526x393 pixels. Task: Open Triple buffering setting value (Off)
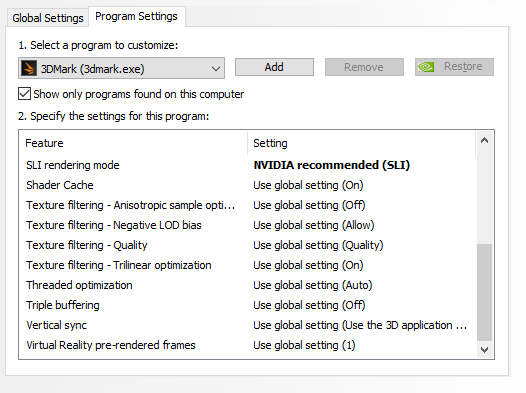pyautogui.click(x=309, y=305)
